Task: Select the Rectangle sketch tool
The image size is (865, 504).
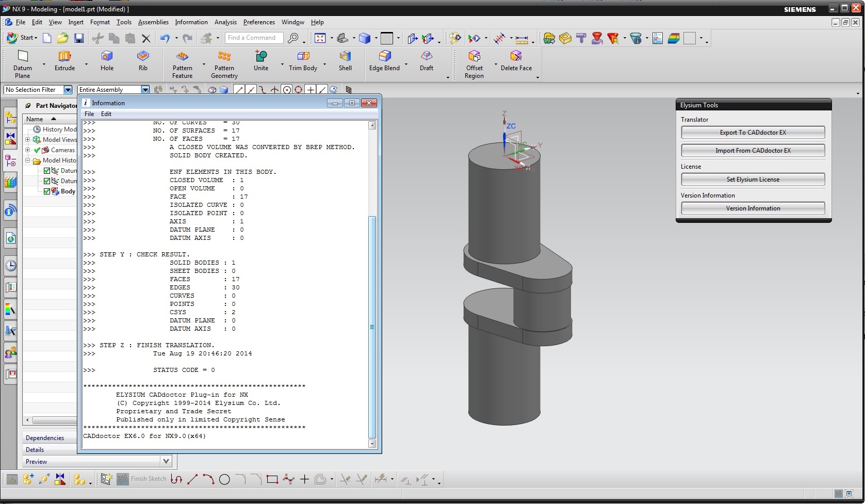Action: click(272, 479)
